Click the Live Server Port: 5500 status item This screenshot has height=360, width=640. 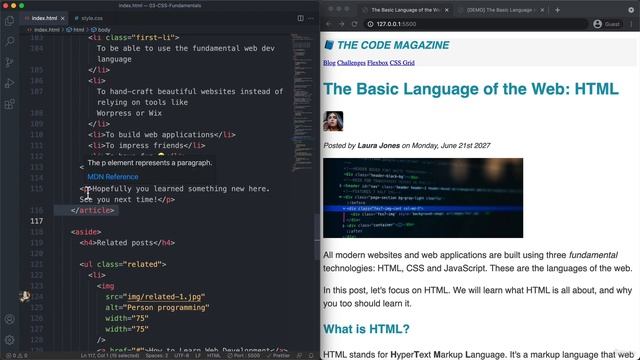(x=244, y=356)
